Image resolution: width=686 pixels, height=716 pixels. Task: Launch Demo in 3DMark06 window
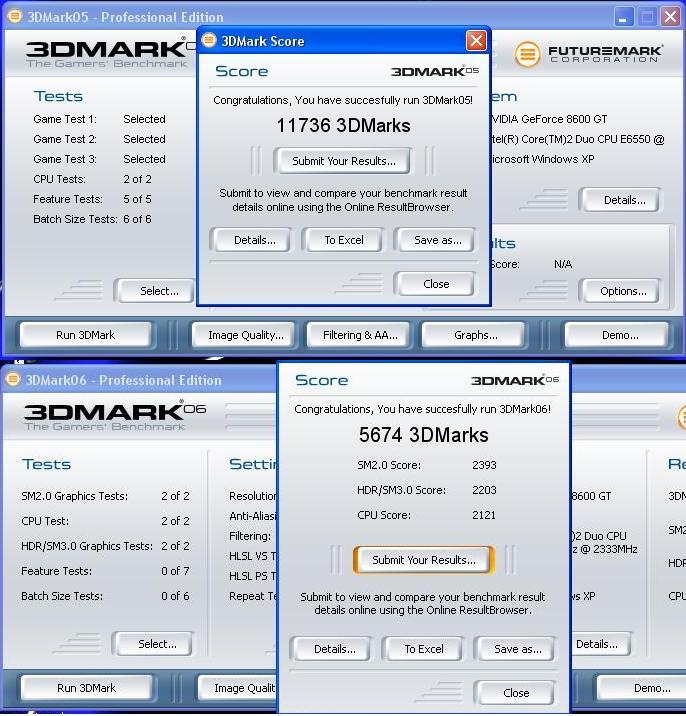[x=641, y=688]
